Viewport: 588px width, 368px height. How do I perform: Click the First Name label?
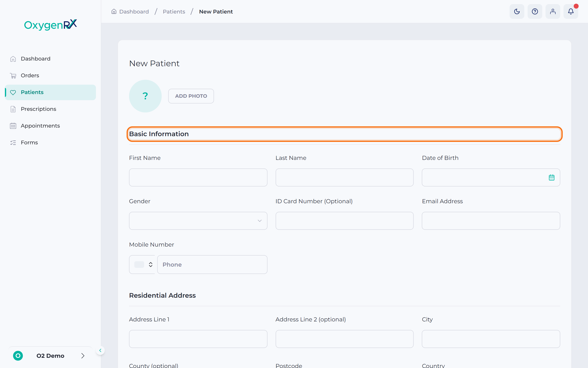145,158
